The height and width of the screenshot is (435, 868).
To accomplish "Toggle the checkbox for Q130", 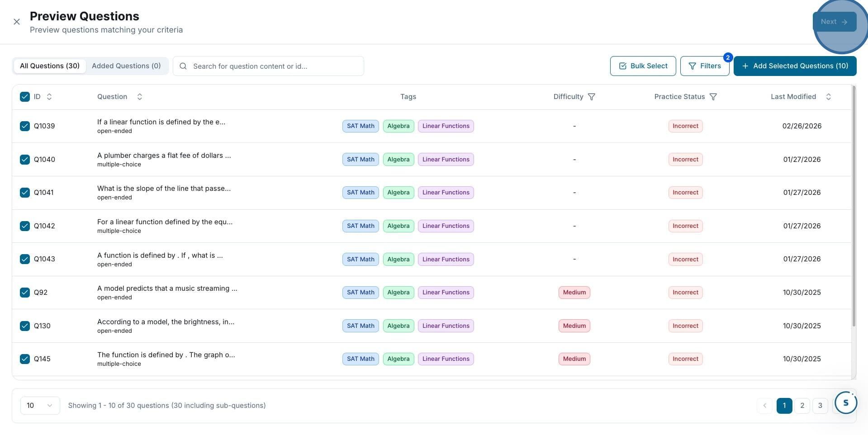I will (25, 326).
